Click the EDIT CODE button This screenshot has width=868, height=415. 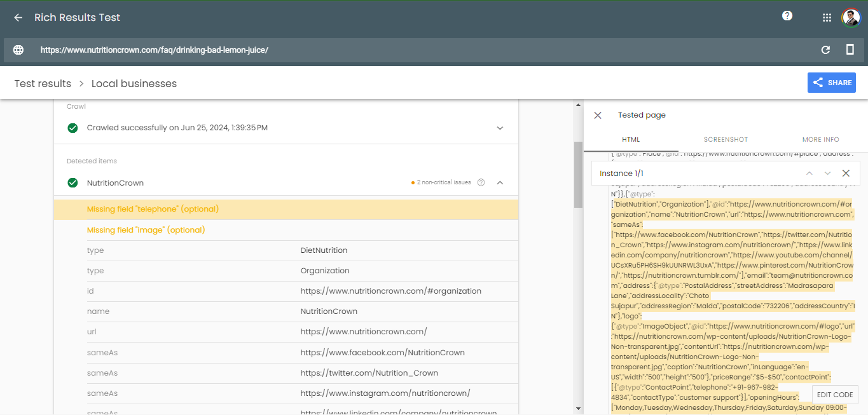coord(834,395)
